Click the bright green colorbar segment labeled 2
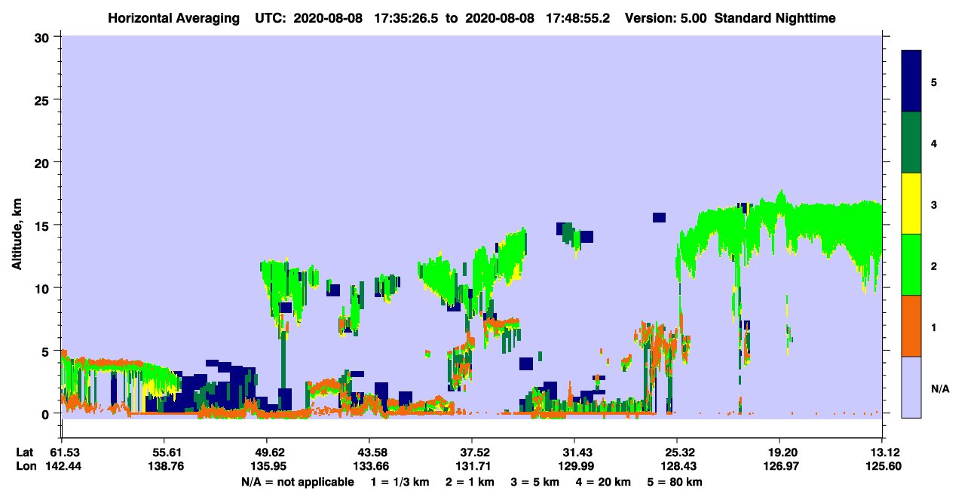The height and width of the screenshot is (503, 980). point(911,265)
